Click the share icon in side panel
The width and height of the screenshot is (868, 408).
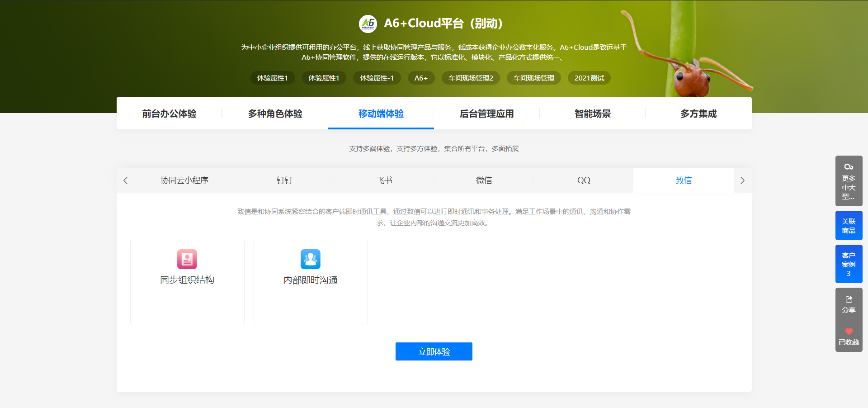(x=849, y=299)
